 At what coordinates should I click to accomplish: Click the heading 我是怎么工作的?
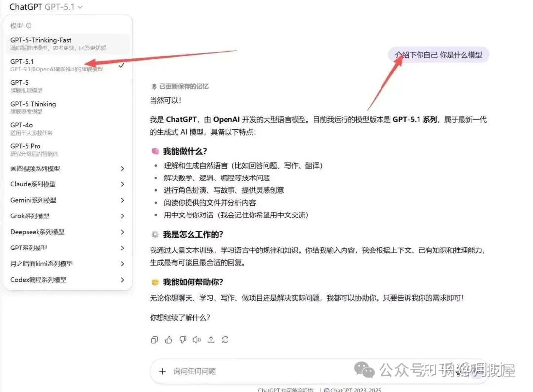point(193,234)
